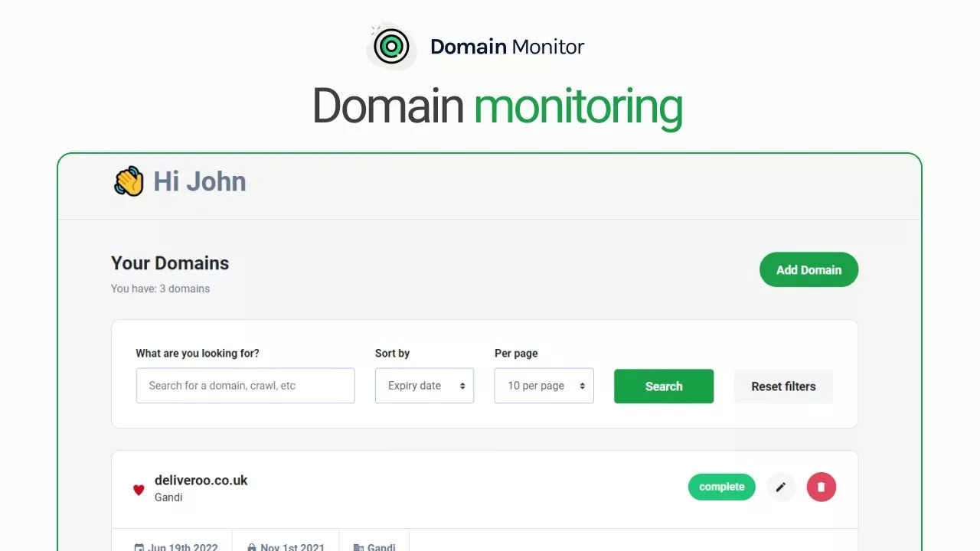Click the calendar icon next to Jun 19th 2022
Viewport: 980px width, 551px height.
[x=139, y=547]
